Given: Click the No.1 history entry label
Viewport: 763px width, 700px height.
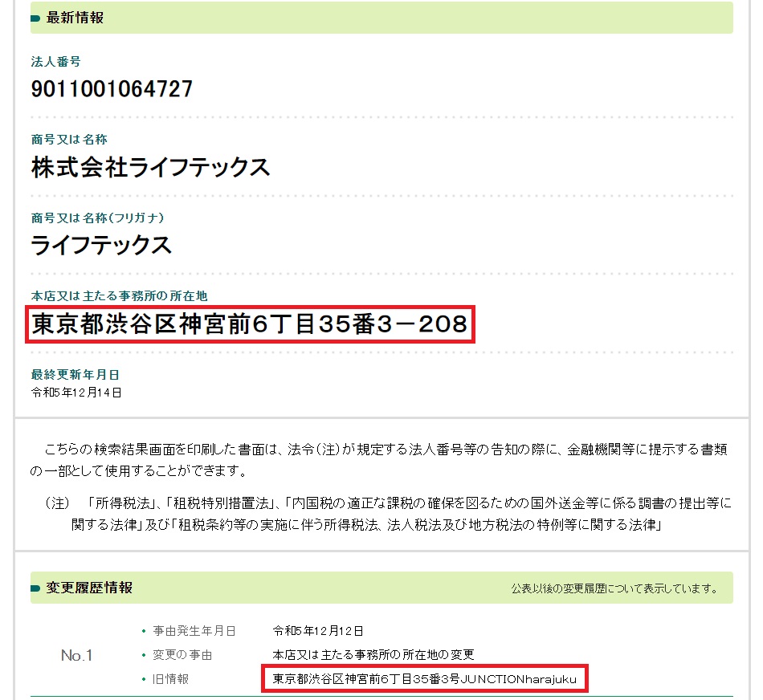Looking at the screenshot, I should tap(77, 655).
